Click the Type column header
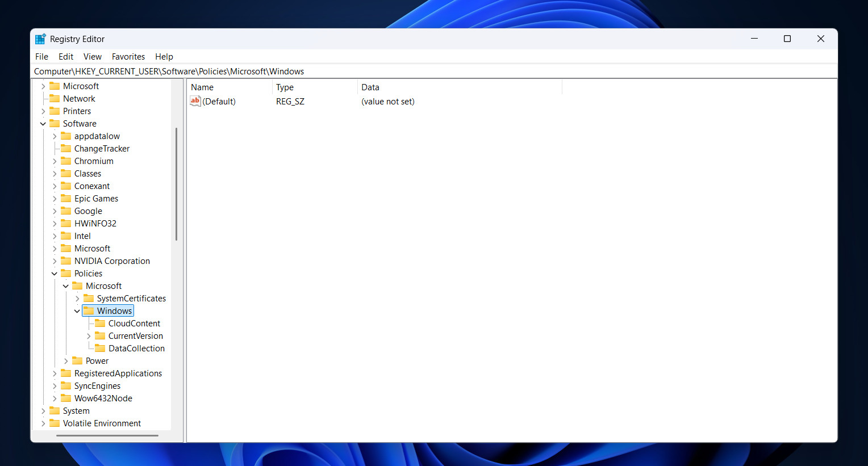The image size is (868, 466). [284, 87]
